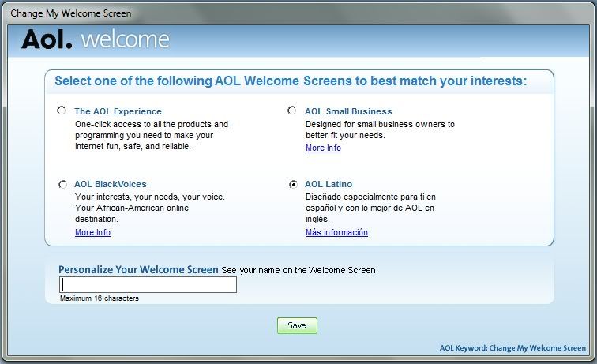597x364 pixels.
Task: Click AOL Keyword: Change My Welcome Screen text
Action: [513, 348]
